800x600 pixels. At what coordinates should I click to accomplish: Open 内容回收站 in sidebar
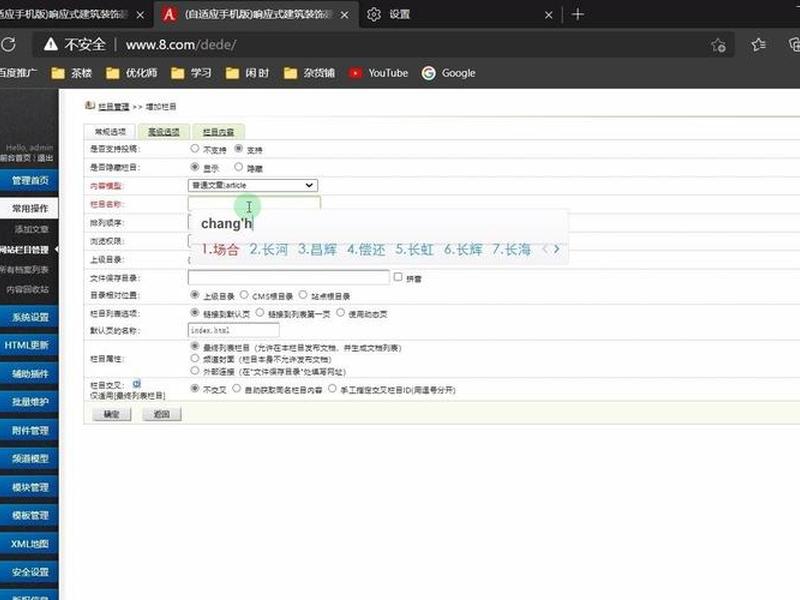(28, 289)
